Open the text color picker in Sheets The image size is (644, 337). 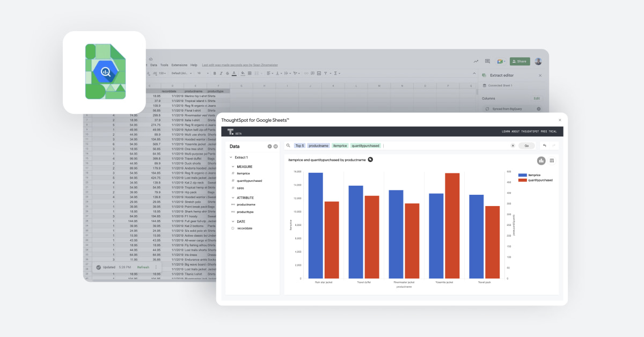[x=234, y=73]
